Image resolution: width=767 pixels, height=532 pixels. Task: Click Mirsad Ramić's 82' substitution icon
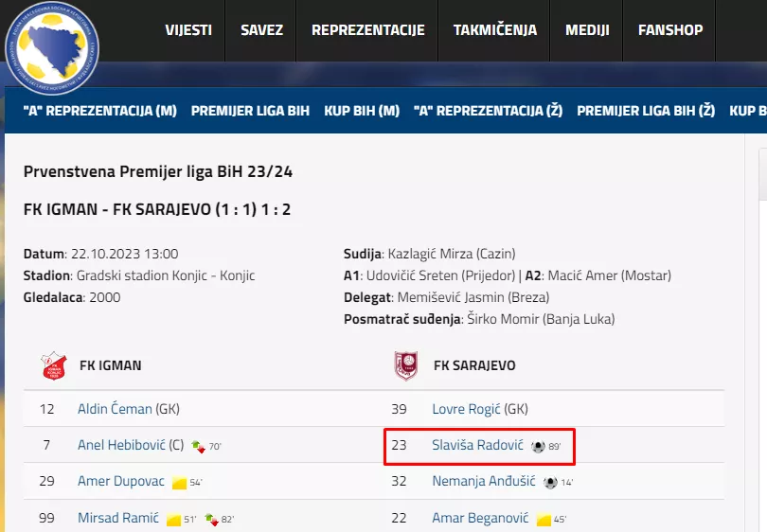coord(213,519)
